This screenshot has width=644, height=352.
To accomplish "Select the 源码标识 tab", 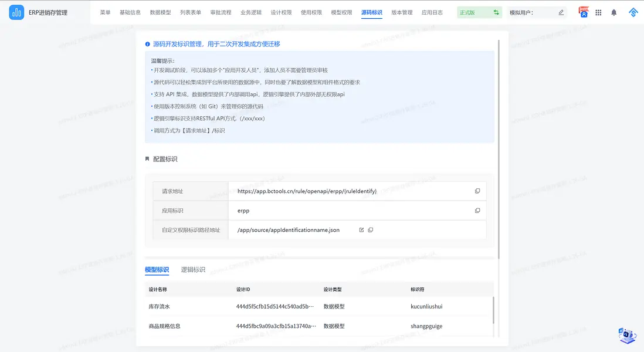I will coord(372,12).
